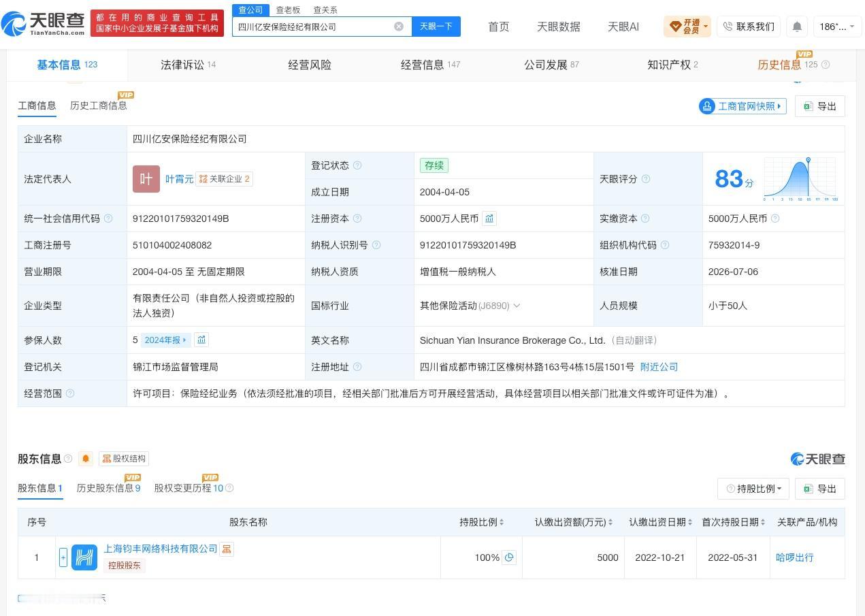Go to 首页 in top navigation

(499, 27)
